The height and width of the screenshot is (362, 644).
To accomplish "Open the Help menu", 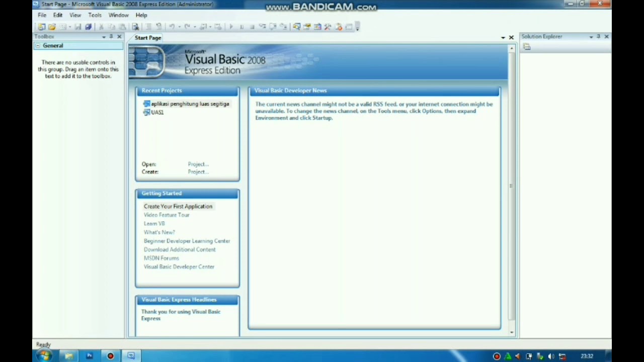I will coord(141,15).
